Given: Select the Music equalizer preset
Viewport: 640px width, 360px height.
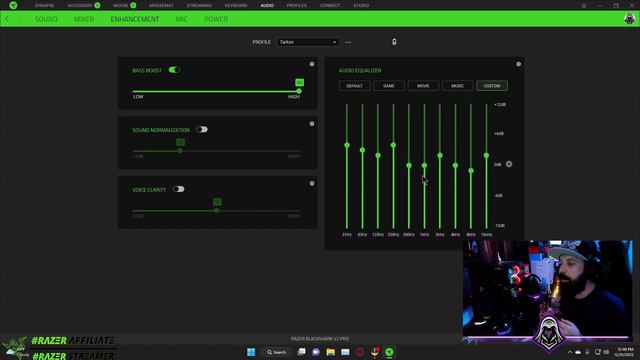Looking at the screenshot, I should click(458, 86).
